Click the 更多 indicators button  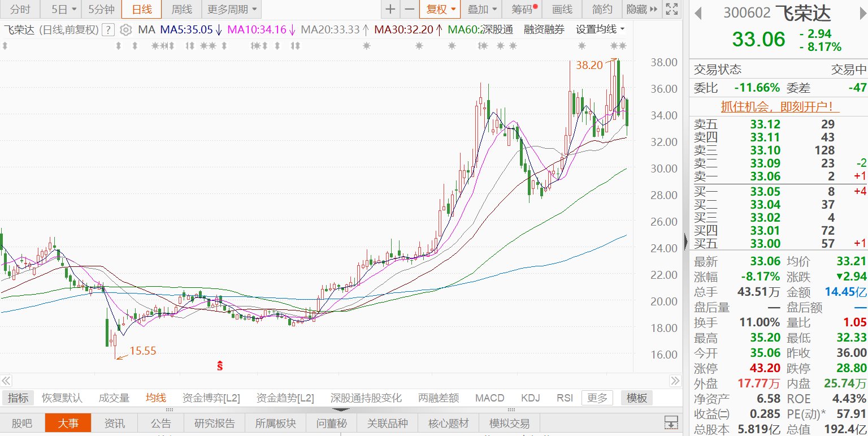(x=597, y=398)
